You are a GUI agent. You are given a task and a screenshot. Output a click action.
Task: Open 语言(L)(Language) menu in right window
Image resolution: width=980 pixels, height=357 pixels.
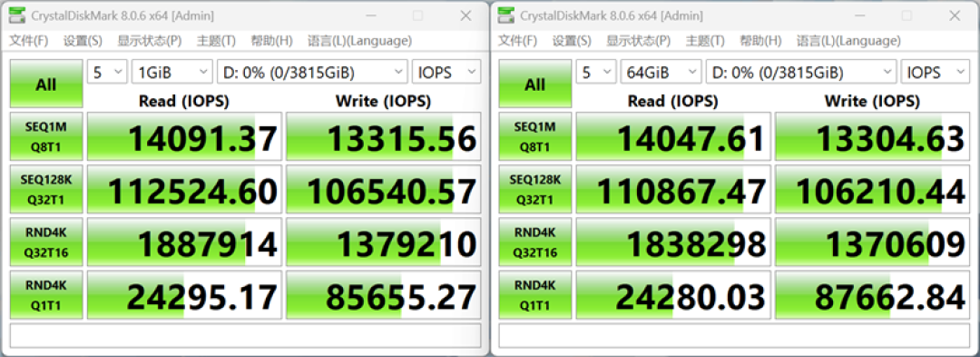tap(848, 41)
